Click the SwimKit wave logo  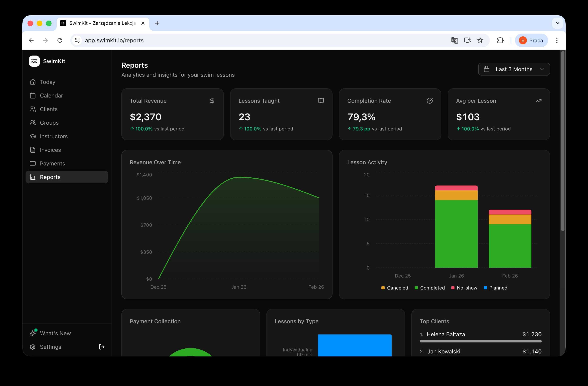coord(34,61)
